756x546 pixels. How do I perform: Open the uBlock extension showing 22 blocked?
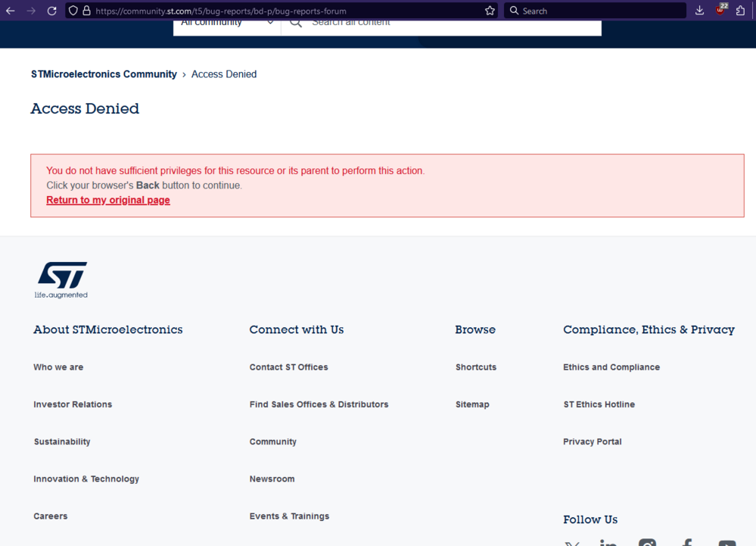(720, 10)
